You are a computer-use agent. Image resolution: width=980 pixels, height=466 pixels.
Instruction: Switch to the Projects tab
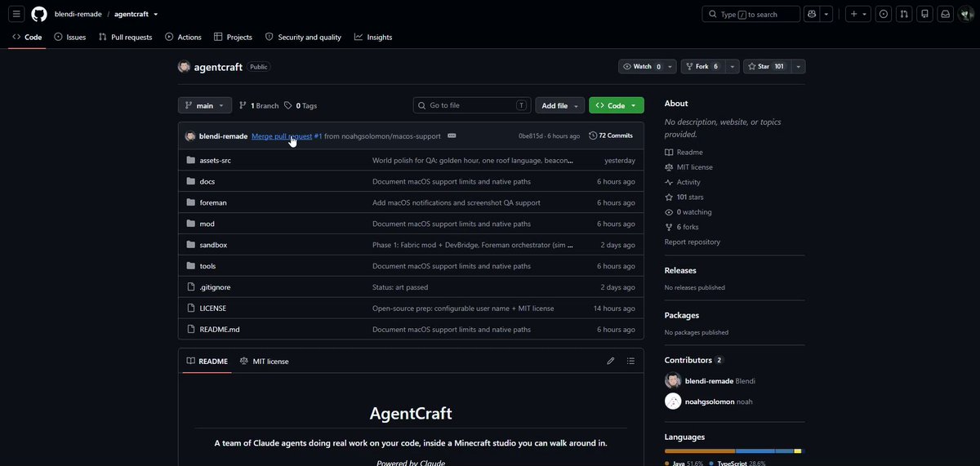point(233,37)
